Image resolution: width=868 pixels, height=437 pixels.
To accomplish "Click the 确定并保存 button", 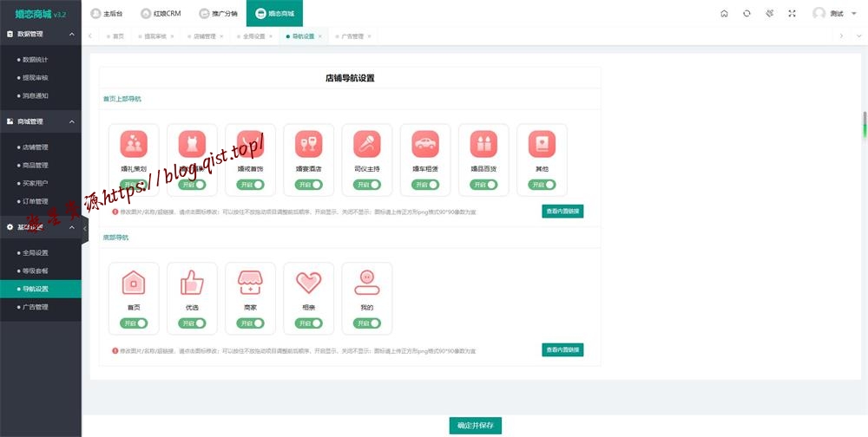I will (x=476, y=425).
